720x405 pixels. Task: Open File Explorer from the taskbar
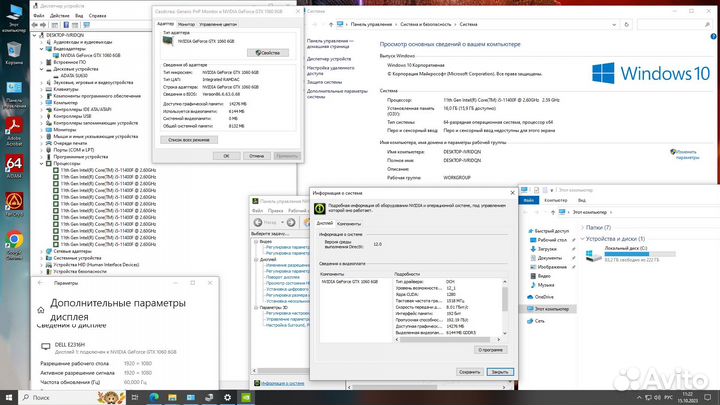pos(172,397)
